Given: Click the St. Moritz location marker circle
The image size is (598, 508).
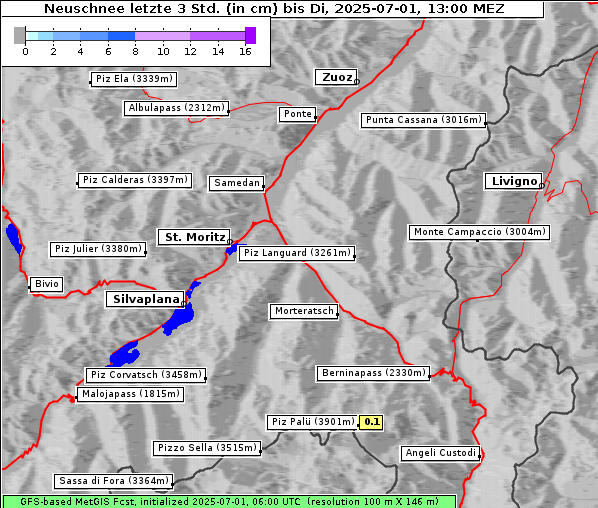Looking at the screenshot, I should click(x=230, y=242).
